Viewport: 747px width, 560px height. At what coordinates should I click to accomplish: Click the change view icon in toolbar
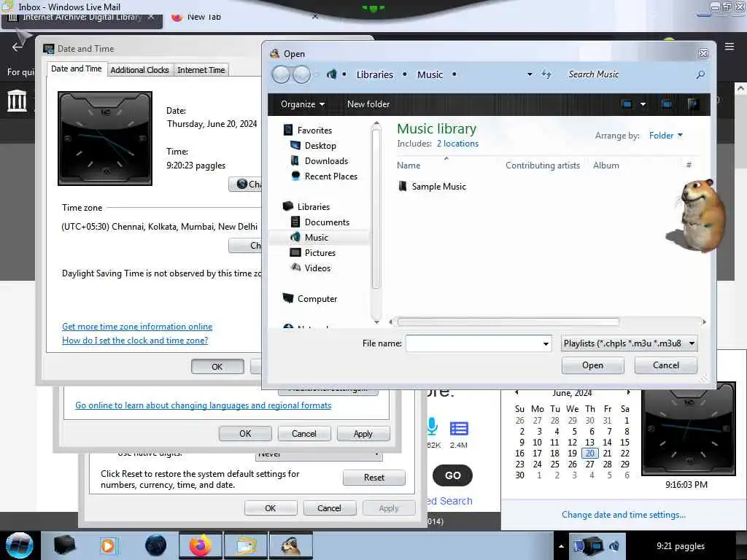pos(627,104)
